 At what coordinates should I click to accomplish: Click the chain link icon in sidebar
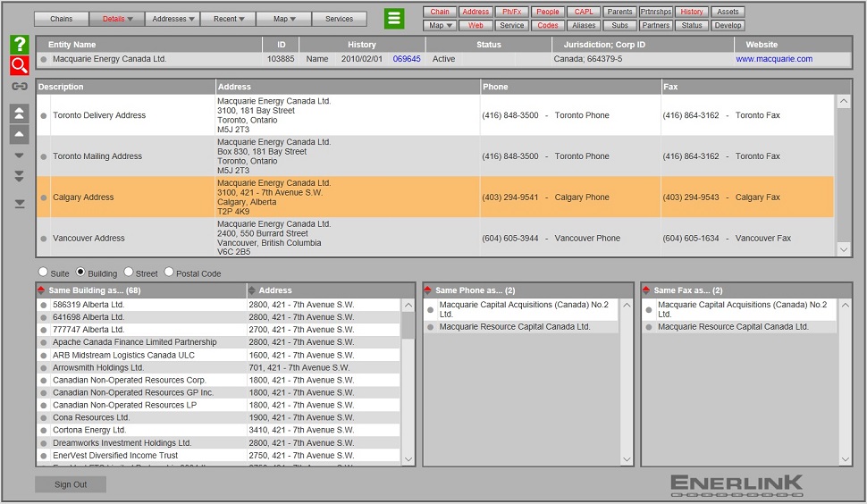20,86
